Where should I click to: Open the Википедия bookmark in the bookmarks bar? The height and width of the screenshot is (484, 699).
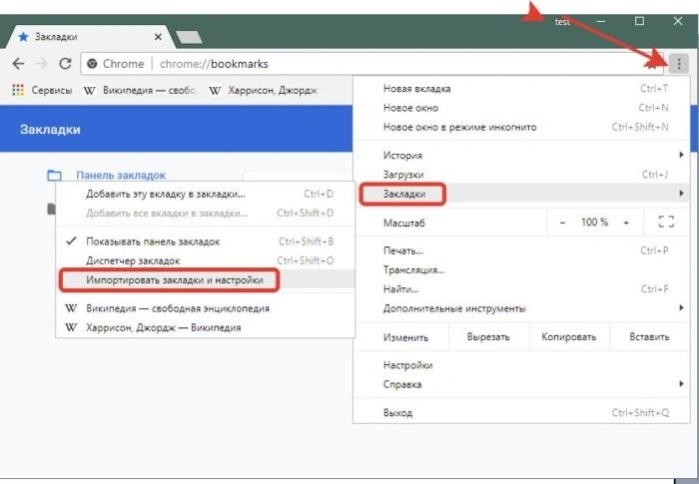pos(140,90)
